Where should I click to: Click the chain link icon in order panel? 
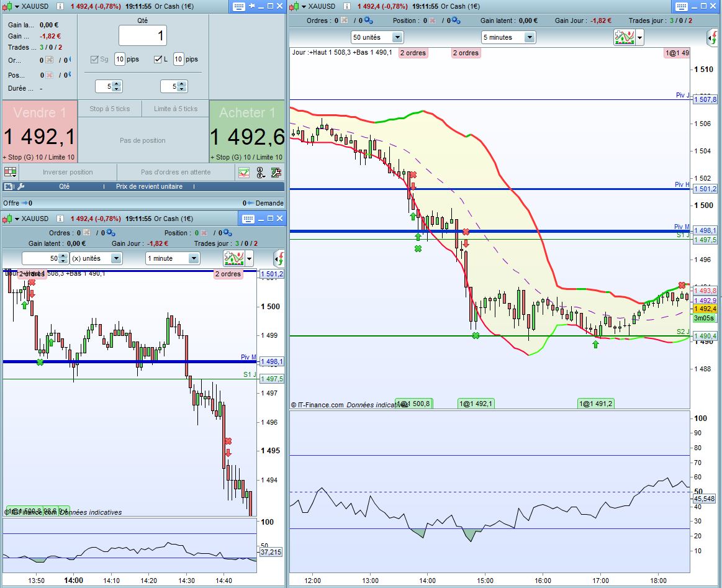pos(260,173)
